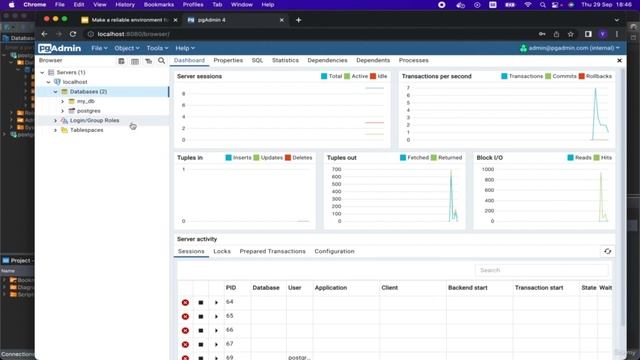Open the Query Tool icon in Browser panel

[x=121, y=61]
